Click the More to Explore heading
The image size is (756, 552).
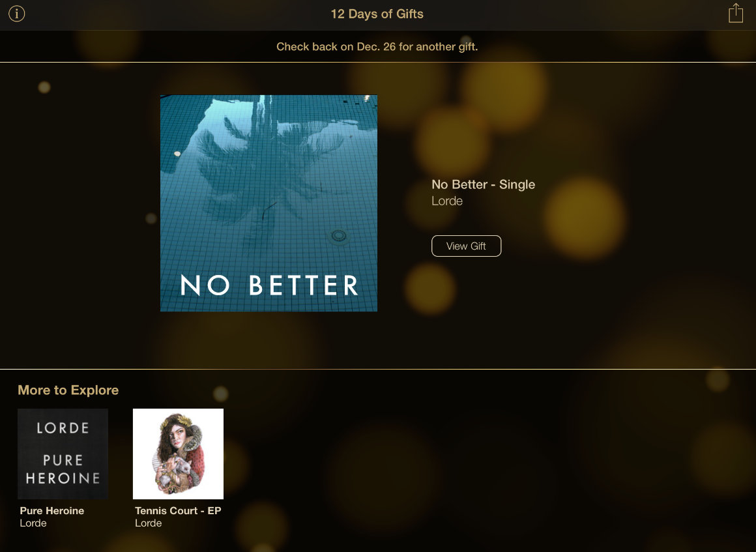pyautogui.click(x=68, y=390)
